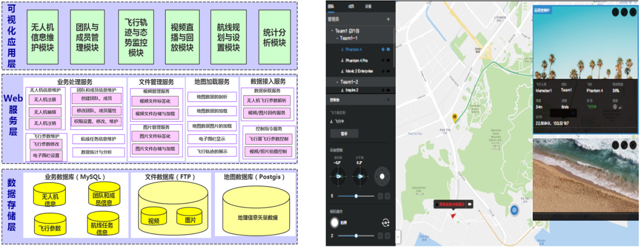Image resolution: width=644 pixels, height=251 pixels.
Task: Click the gimbal direction joystick pad
Action: click(381, 175)
